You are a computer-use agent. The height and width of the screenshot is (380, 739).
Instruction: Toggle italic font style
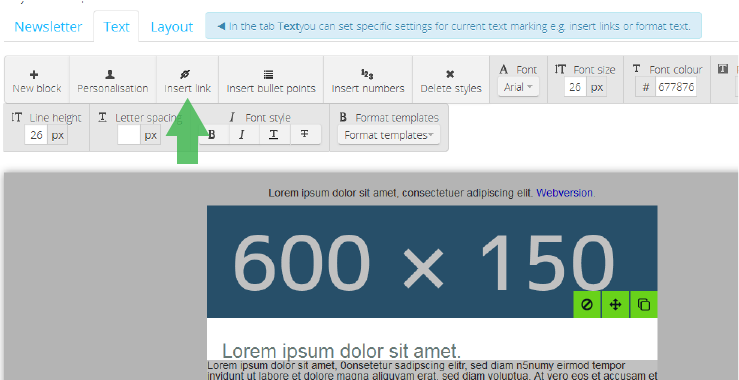(x=242, y=135)
